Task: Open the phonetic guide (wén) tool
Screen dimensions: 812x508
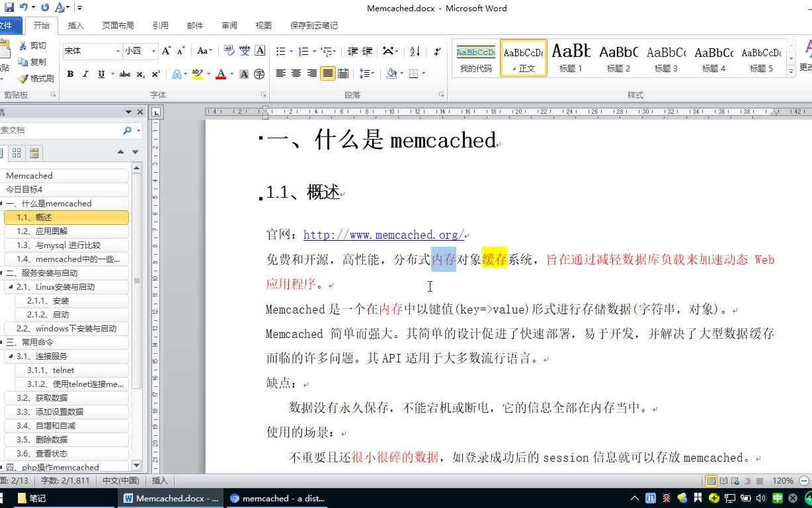Action: (x=245, y=51)
